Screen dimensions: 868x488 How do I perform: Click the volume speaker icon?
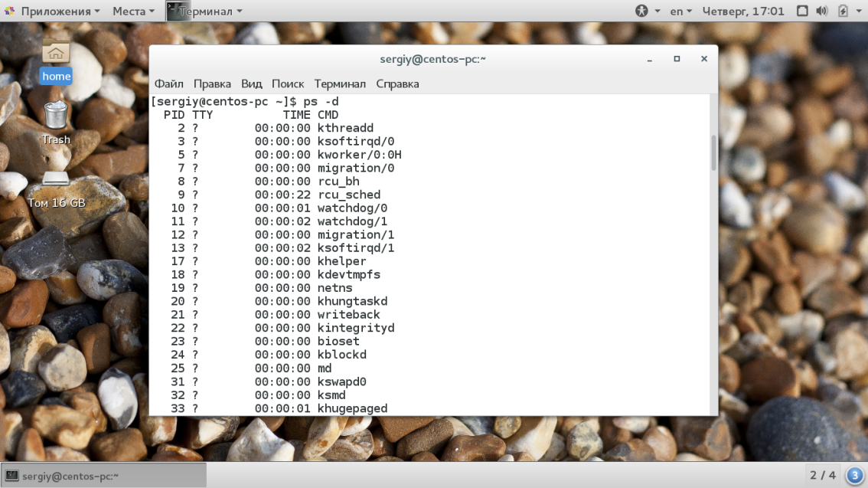coord(822,11)
